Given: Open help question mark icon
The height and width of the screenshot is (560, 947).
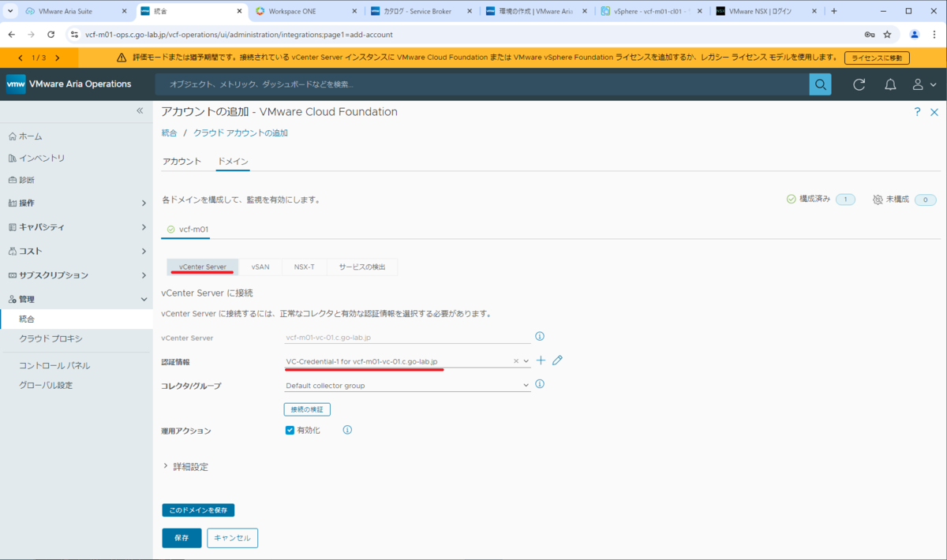Looking at the screenshot, I should coord(917,112).
